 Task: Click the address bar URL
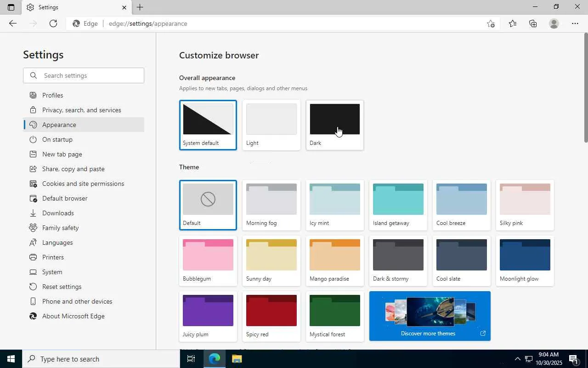point(148,23)
